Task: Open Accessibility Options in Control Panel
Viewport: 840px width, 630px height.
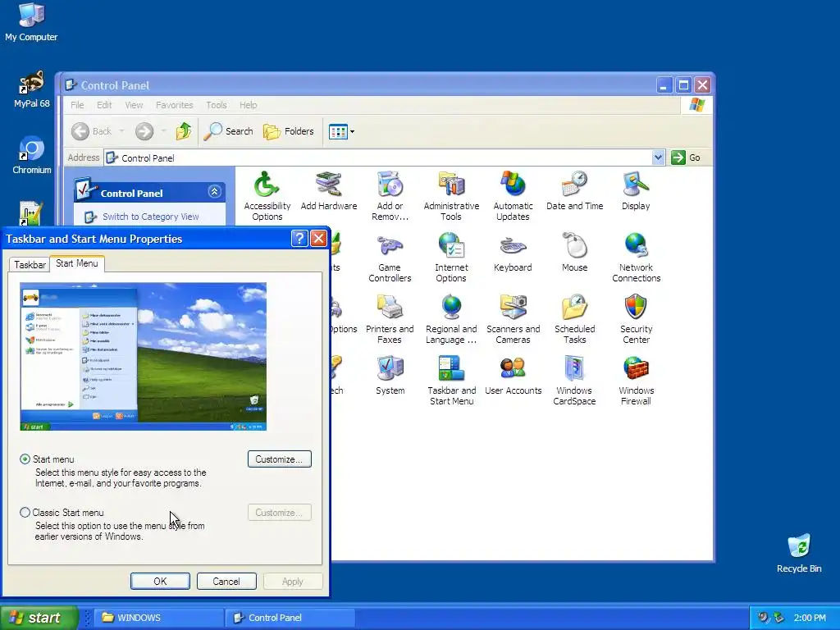Action: pos(267,195)
